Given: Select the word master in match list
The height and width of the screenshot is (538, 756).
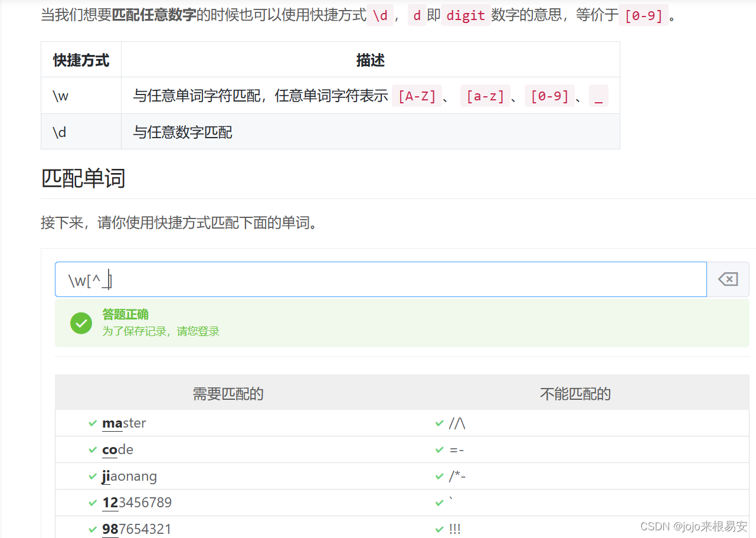Looking at the screenshot, I should [124, 423].
